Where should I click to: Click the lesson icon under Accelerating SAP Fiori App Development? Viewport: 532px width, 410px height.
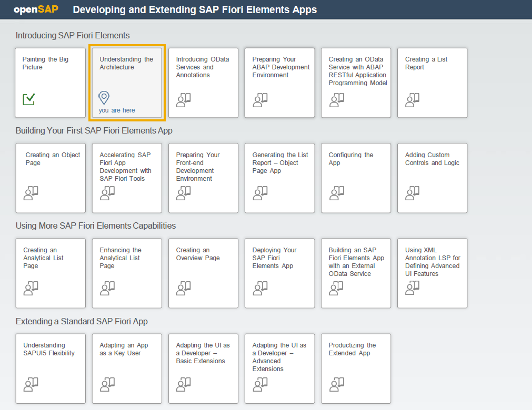(107, 193)
